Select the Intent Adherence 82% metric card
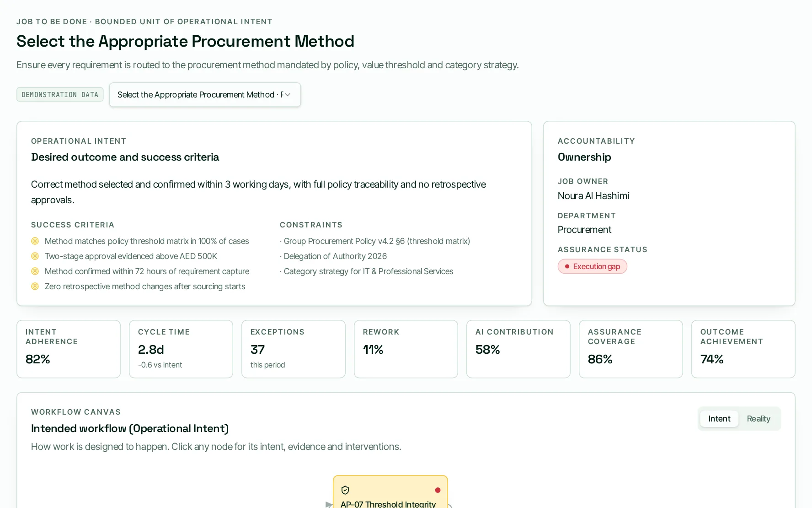 [69, 349]
